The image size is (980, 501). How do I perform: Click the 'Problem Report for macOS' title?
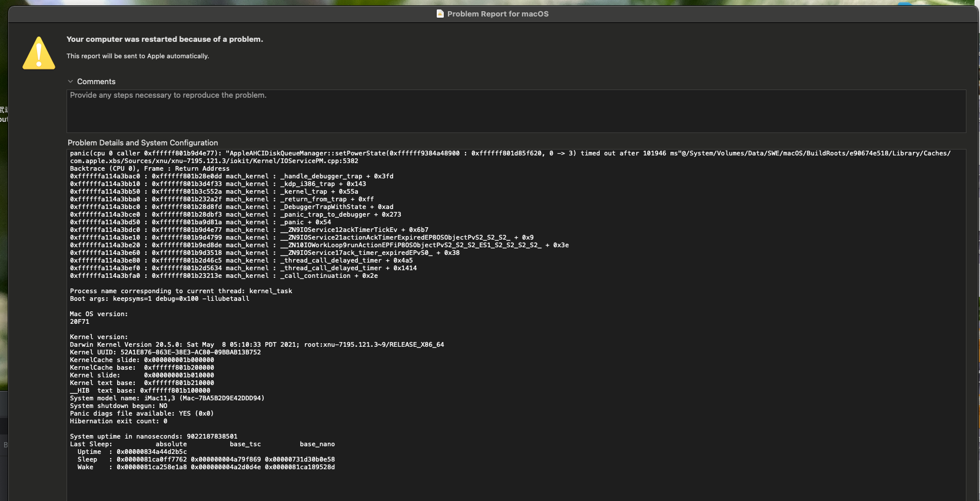pos(498,14)
